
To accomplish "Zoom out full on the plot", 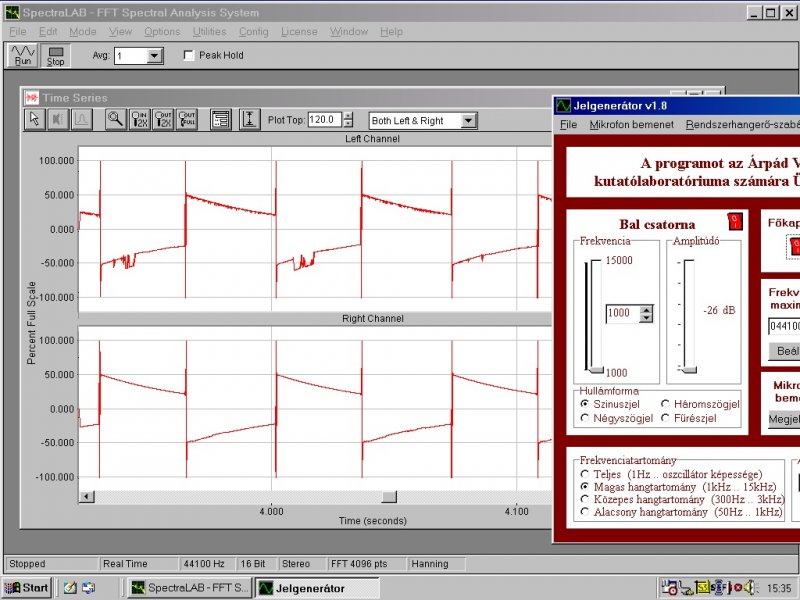I will [x=186, y=119].
